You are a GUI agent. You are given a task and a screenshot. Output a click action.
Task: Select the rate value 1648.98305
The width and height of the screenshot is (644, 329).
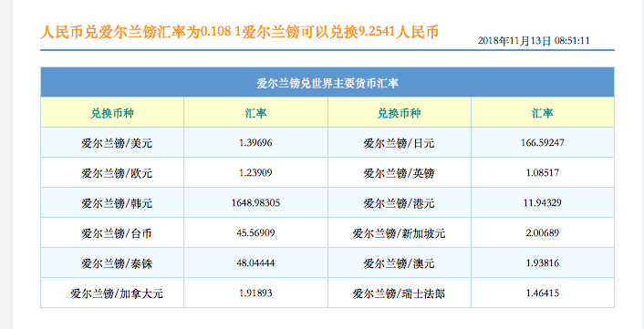pos(255,202)
